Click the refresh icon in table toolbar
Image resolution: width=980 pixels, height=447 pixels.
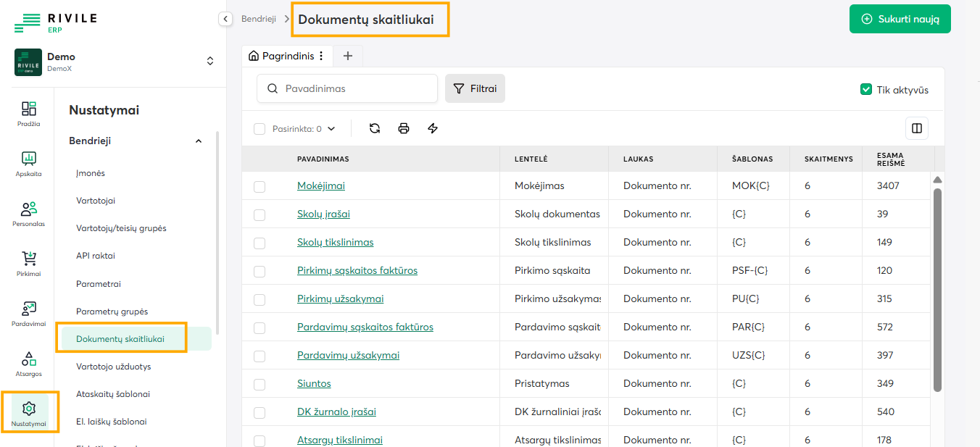(375, 128)
